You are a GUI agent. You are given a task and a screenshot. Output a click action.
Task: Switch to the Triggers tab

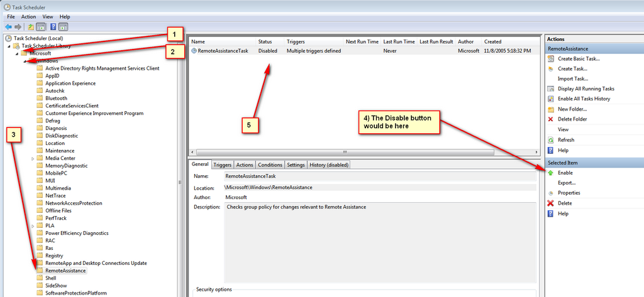222,165
